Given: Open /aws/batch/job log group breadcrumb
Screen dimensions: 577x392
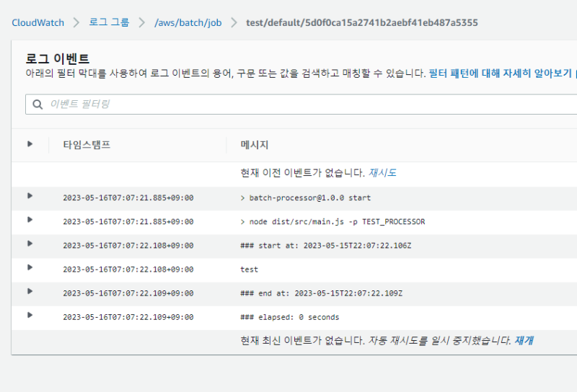Looking at the screenshot, I should point(188,22).
